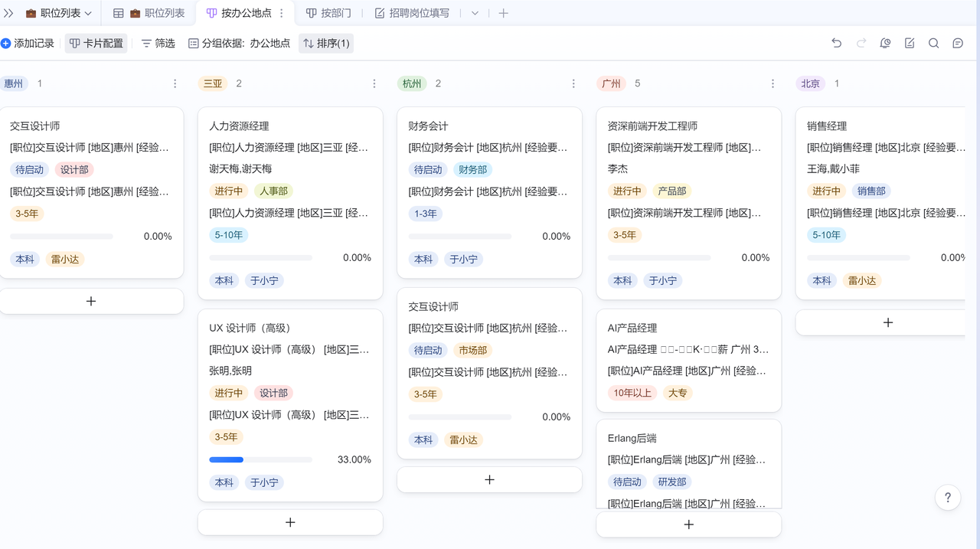Expand the more views chevron dropdown

(x=475, y=13)
